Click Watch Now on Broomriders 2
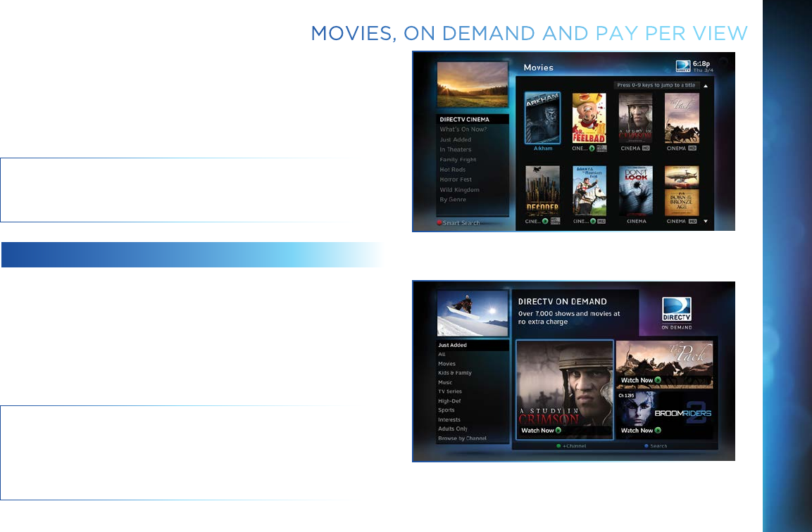The width and height of the screenshot is (812, 532). (x=641, y=431)
